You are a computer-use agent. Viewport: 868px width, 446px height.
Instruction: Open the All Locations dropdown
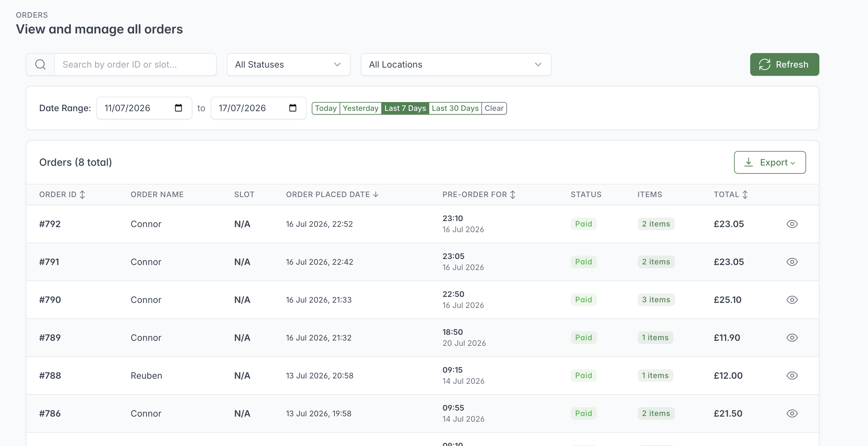(455, 64)
